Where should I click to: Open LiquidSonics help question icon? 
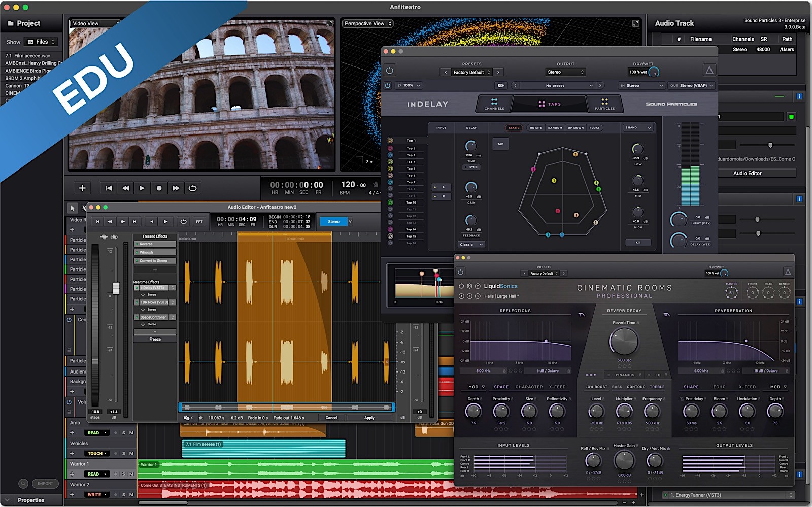point(478,286)
